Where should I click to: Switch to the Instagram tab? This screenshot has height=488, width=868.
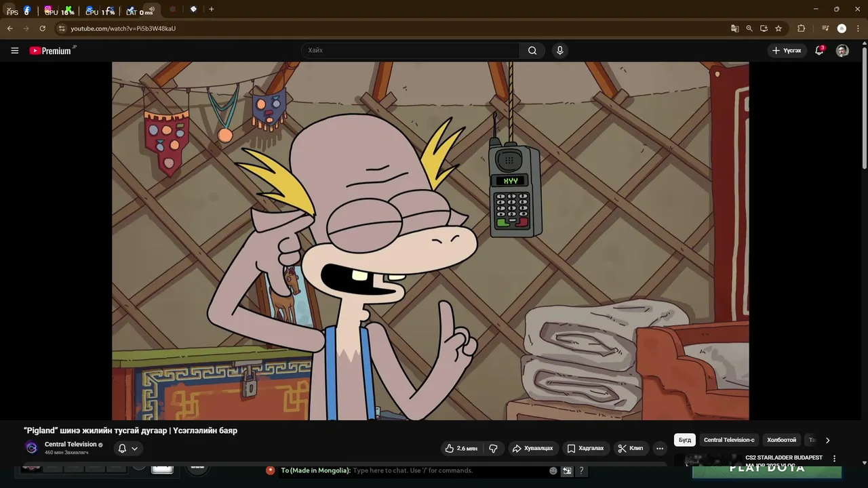pyautogui.click(x=48, y=10)
